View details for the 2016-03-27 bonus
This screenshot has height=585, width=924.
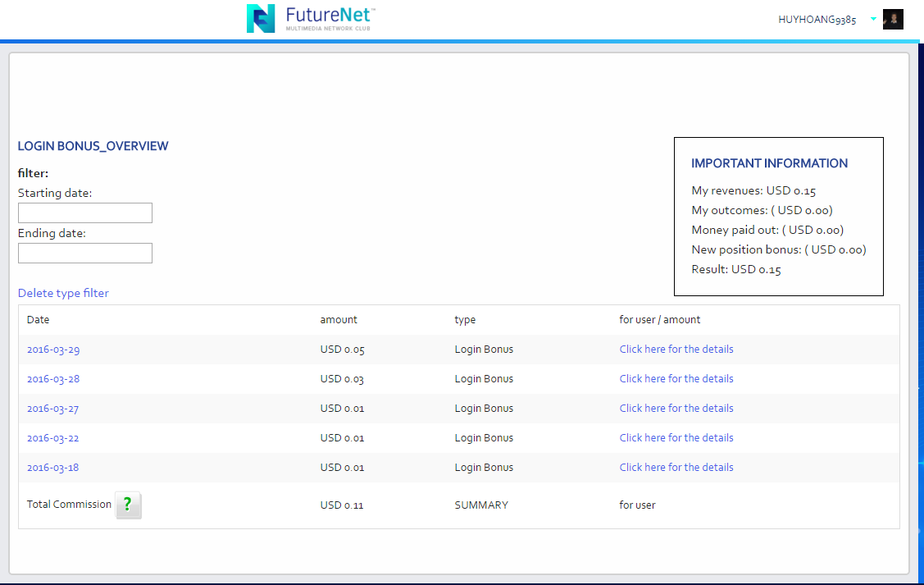coord(676,409)
